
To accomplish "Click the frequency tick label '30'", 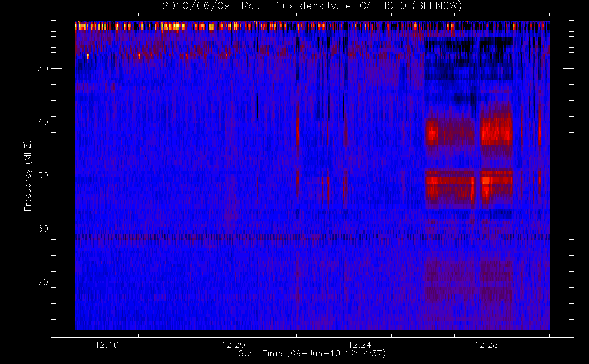I will (43, 68).
